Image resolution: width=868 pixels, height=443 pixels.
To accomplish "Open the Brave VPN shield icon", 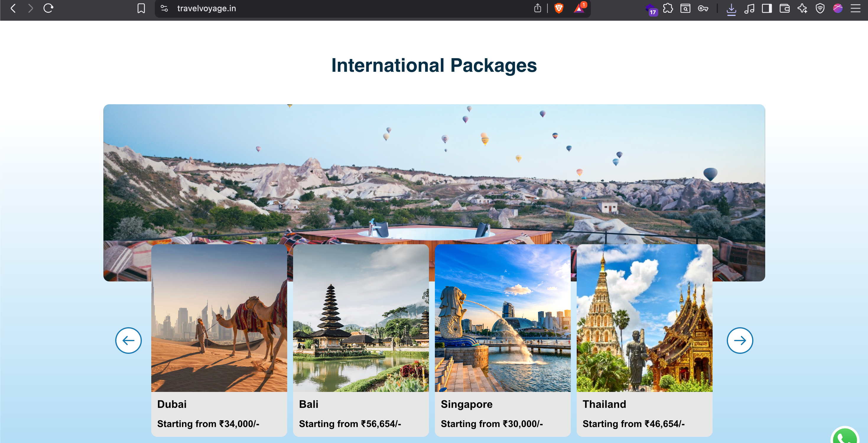I will click(x=820, y=9).
